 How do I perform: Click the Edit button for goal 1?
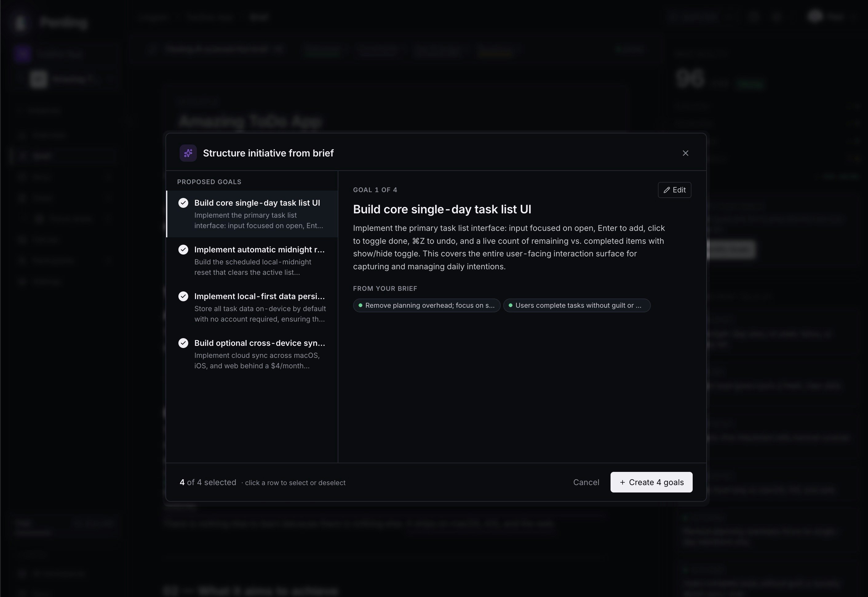675,190
